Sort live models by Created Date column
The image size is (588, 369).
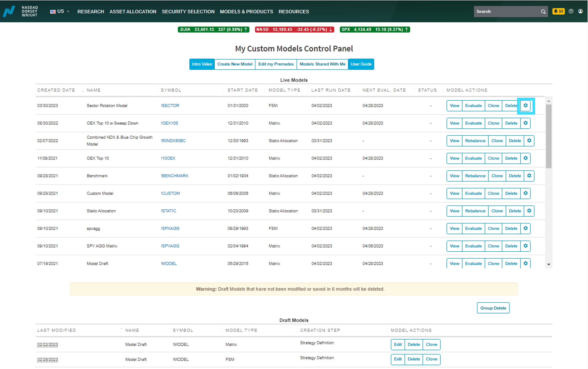pos(56,90)
